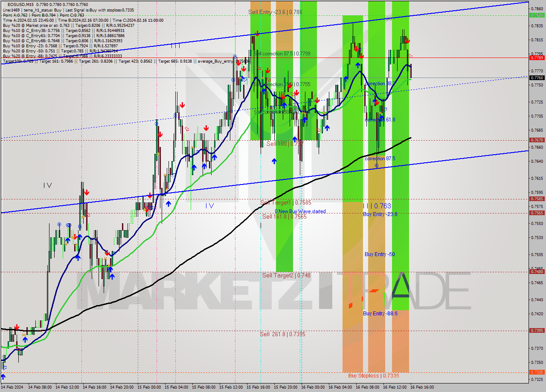Click the 'Sell 261.8 | 0.7395' label
Viewport: 546px width, 392px height.
pos(283,334)
